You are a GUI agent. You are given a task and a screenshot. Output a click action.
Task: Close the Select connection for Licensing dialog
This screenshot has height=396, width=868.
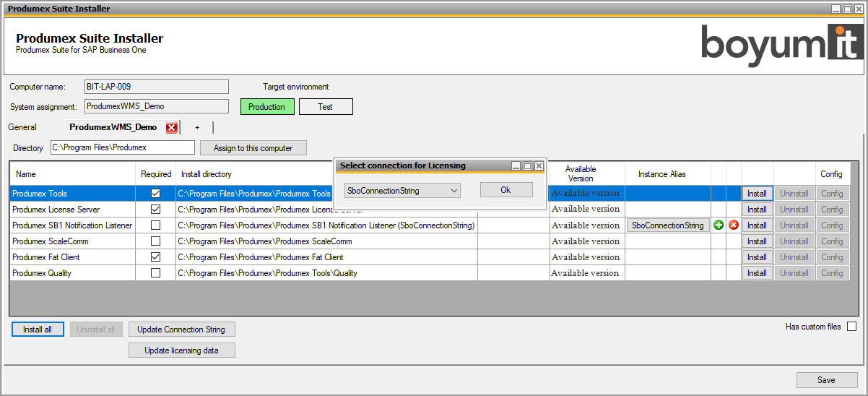point(539,165)
